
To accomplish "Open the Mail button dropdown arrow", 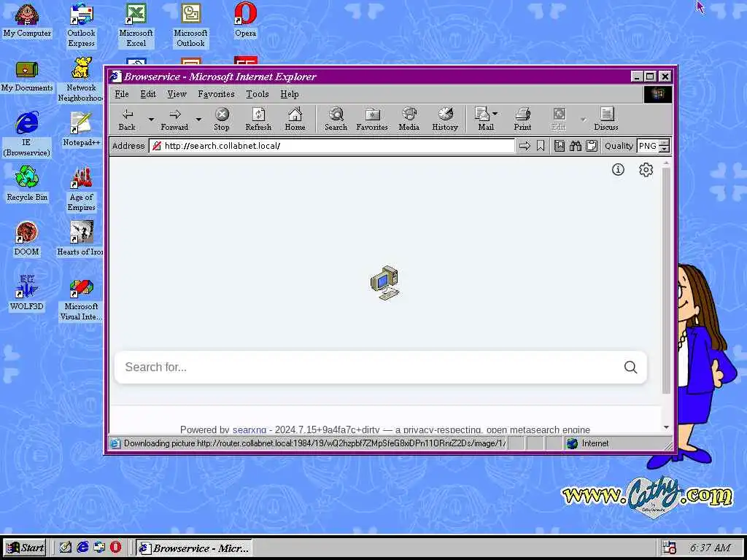I will [x=495, y=113].
